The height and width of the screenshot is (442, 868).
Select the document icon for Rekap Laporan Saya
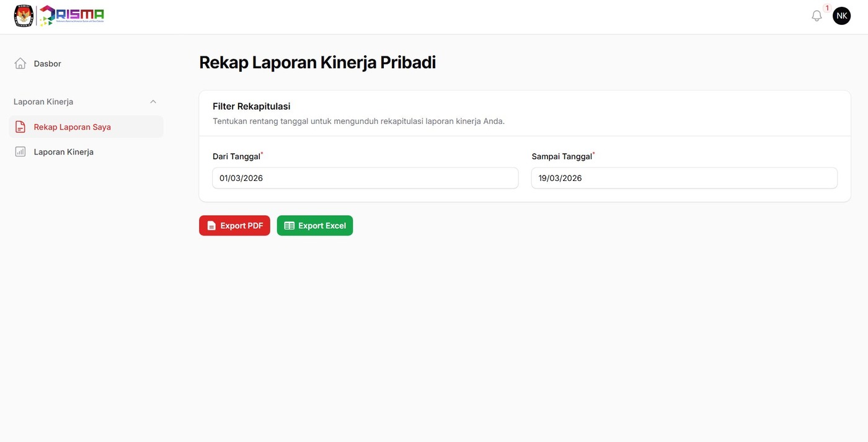[x=19, y=126]
